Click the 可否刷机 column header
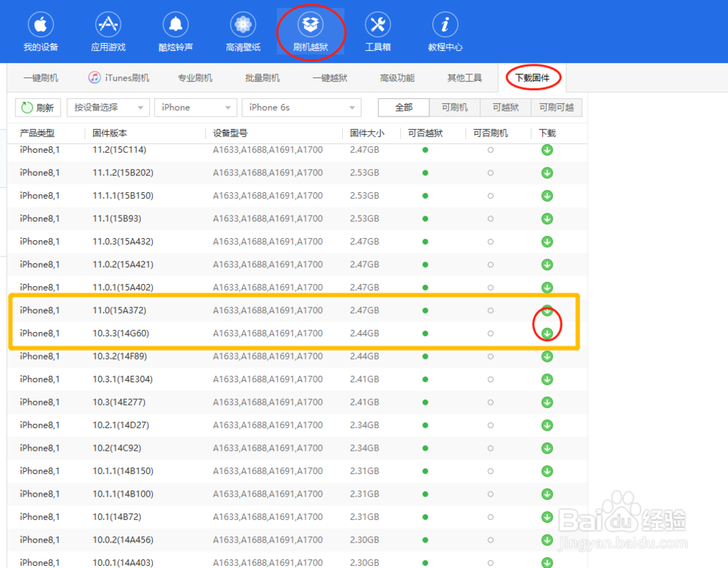The image size is (728, 568). coord(490,133)
